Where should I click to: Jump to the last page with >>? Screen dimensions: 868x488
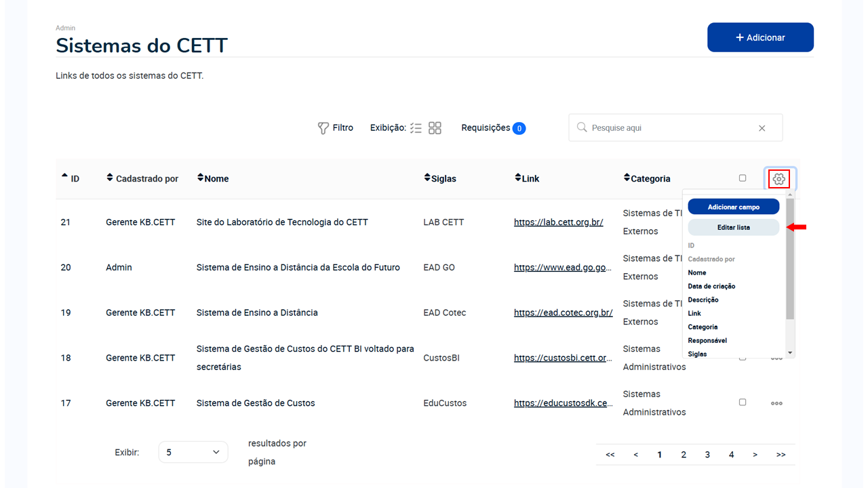click(781, 455)
